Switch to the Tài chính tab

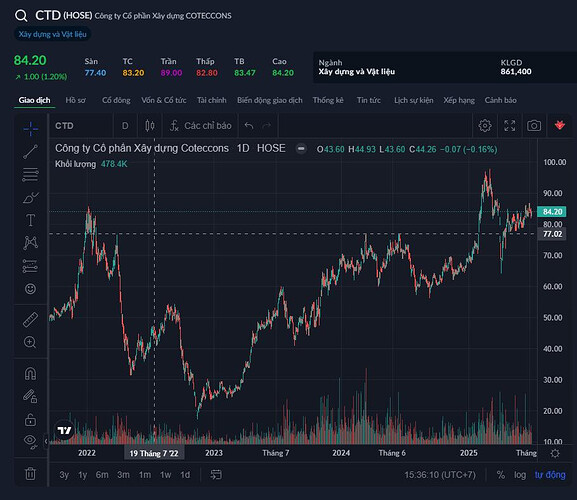coord(212,100)
